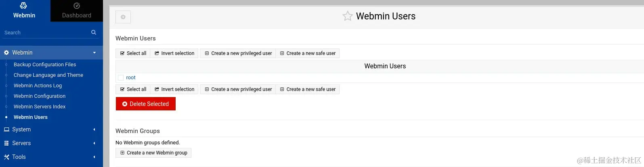
Task: Open module config gear icon button
Action: coord(123,17)
